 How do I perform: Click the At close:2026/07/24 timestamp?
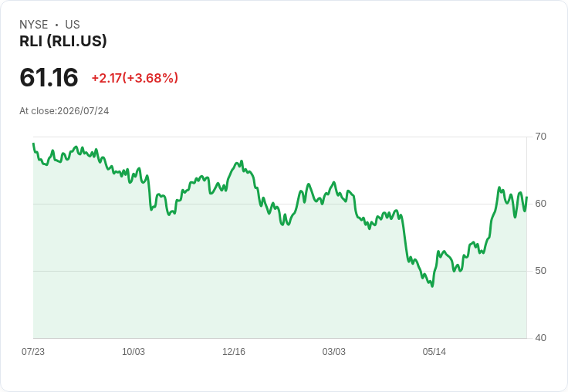[x=64, y=111]
